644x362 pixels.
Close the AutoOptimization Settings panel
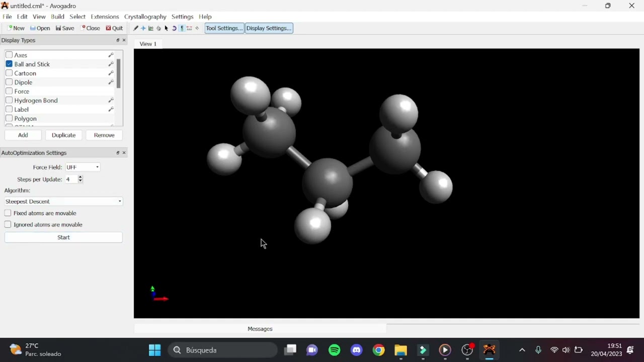pos(124,153)
